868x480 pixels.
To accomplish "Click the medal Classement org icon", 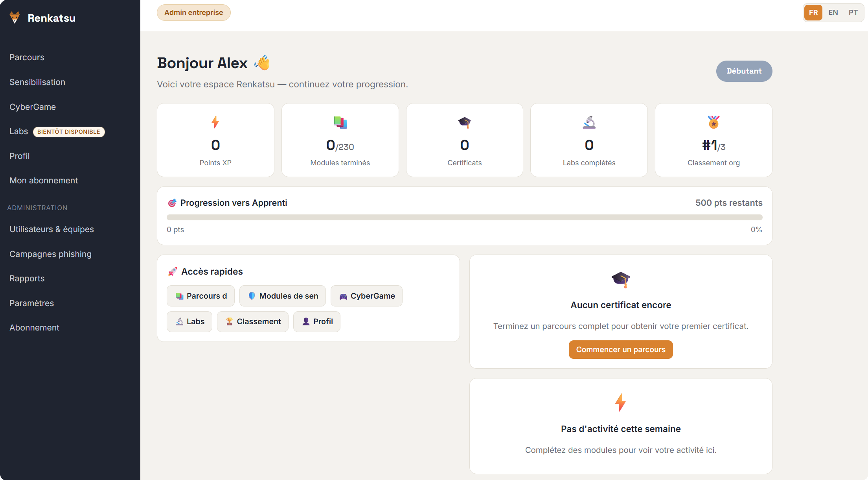I will [x=714, y=122].
